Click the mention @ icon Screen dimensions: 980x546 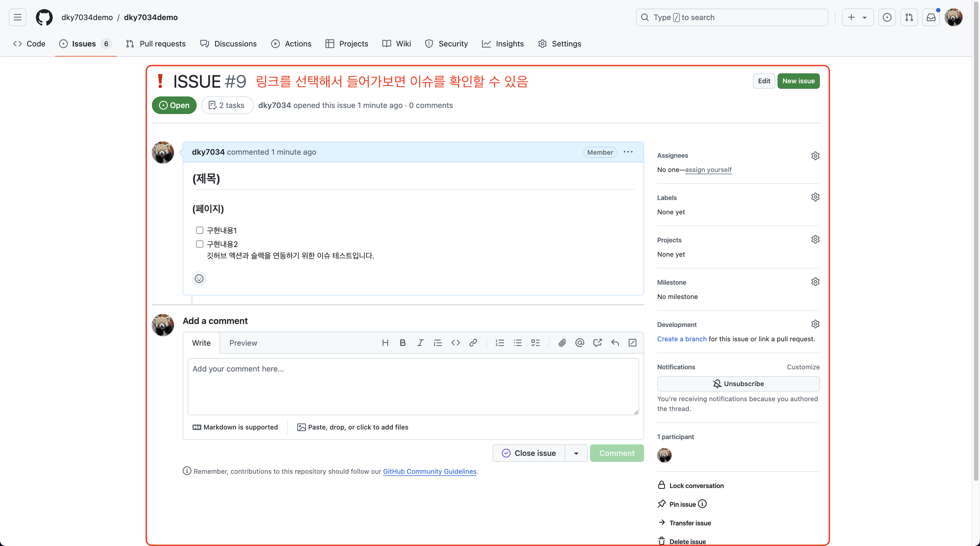[579, 343]
